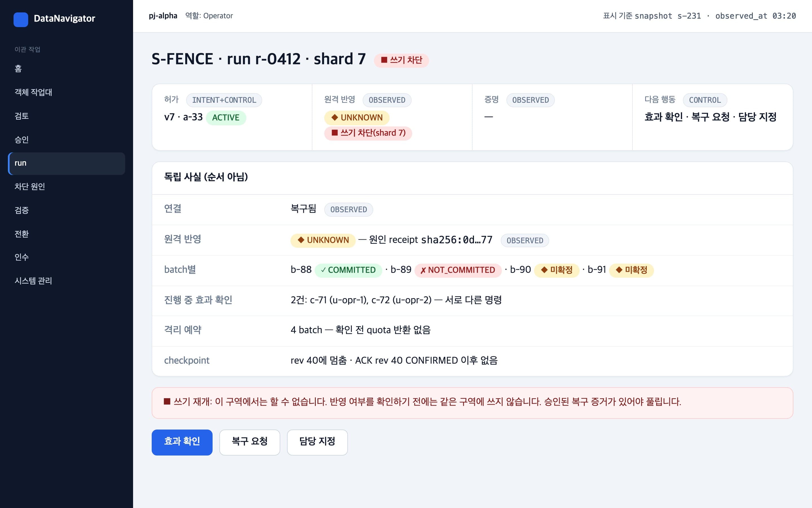Click the v7 · a-33 permission value
Screen dimensions: 812x508
point(184,117)
